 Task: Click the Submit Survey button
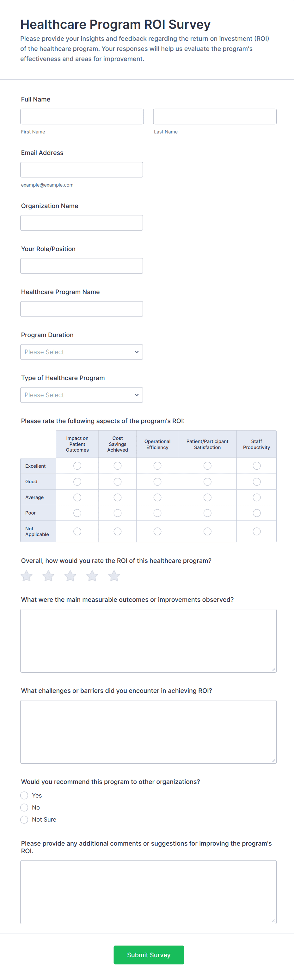pyautogui.click(x=149, y=955)
